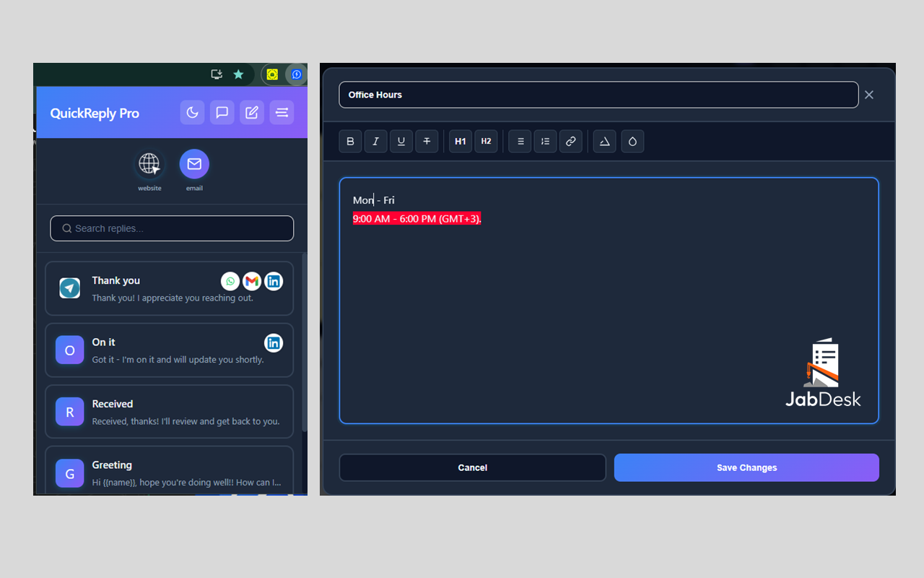Share the Thank you reply via WhatsApp
The height and width of the screenshot is (578, 924).
(230, 281)
